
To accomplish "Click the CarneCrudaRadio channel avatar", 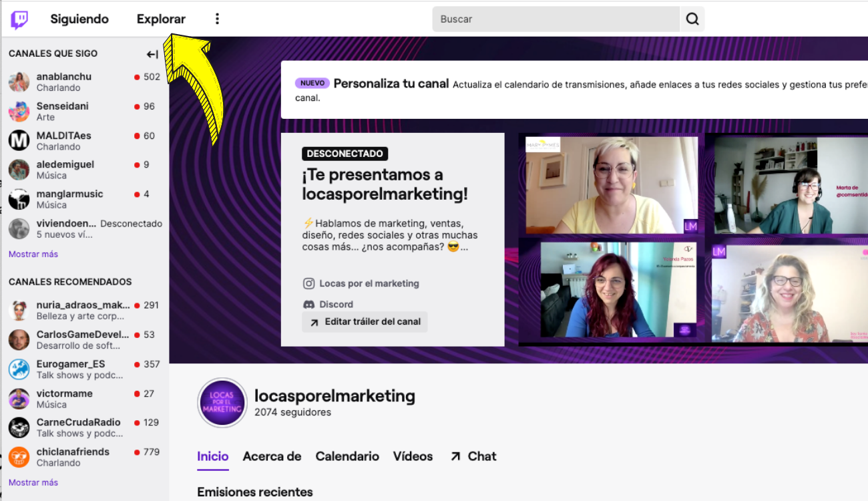I will point(18,428).
